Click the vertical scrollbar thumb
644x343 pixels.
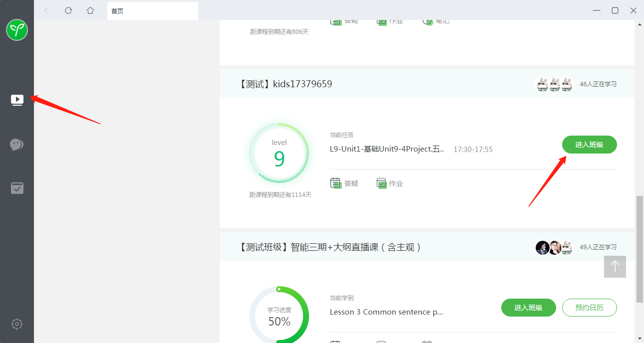tap(640, 249)
